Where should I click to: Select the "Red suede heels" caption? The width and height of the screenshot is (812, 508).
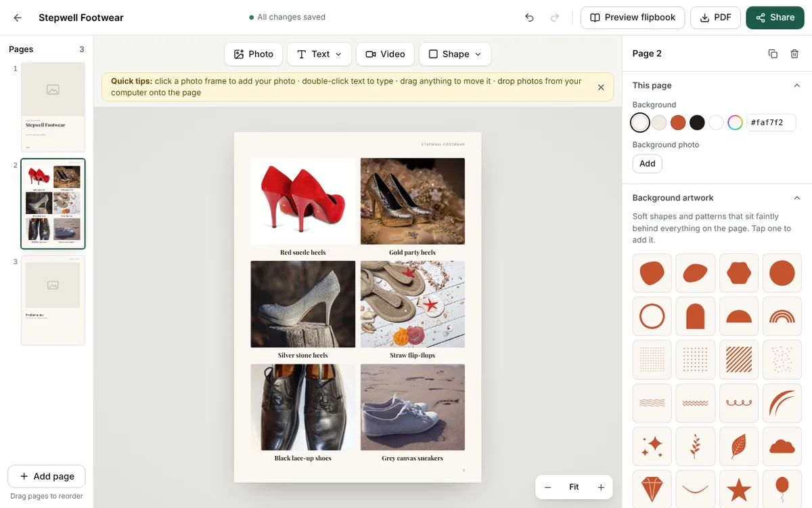(303, 252)
